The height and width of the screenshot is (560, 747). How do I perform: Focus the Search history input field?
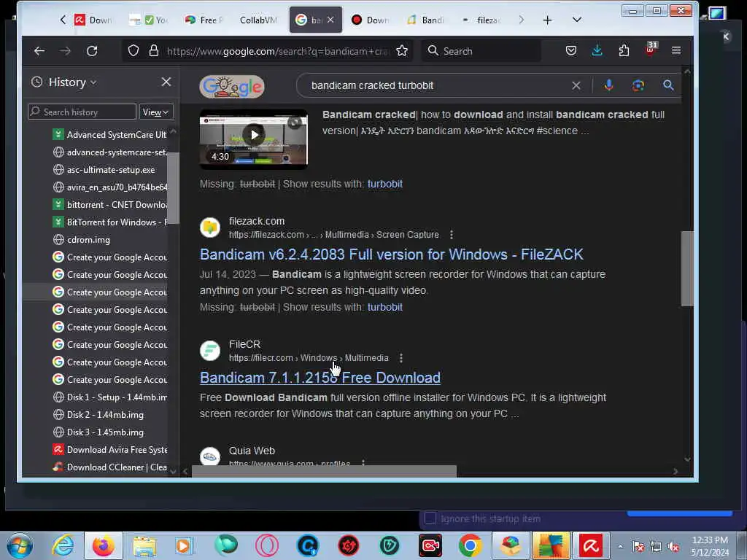point(82,112)
